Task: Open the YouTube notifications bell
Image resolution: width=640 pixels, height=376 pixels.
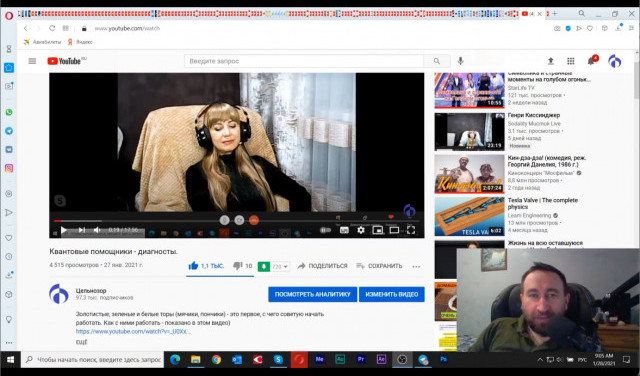Action: pos(591,61)
